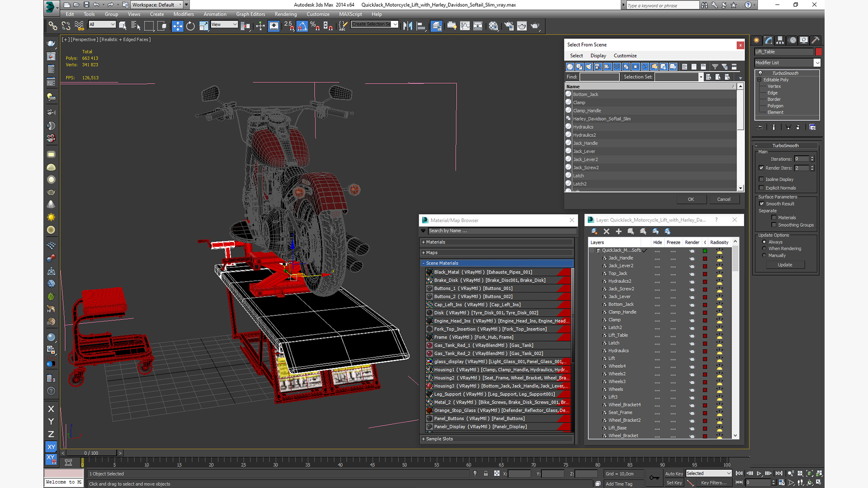Select the Select and Move tool
The image size is (868, 488).
point(177,26)
